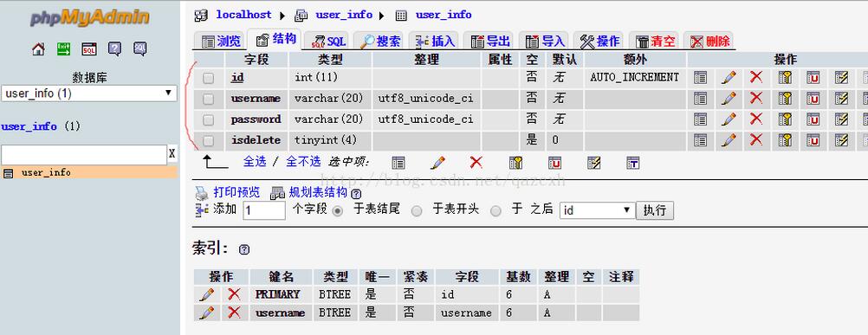Edit the PRIMARY index with pencil icon
868x335 pixels.
[x=206, y=294]
